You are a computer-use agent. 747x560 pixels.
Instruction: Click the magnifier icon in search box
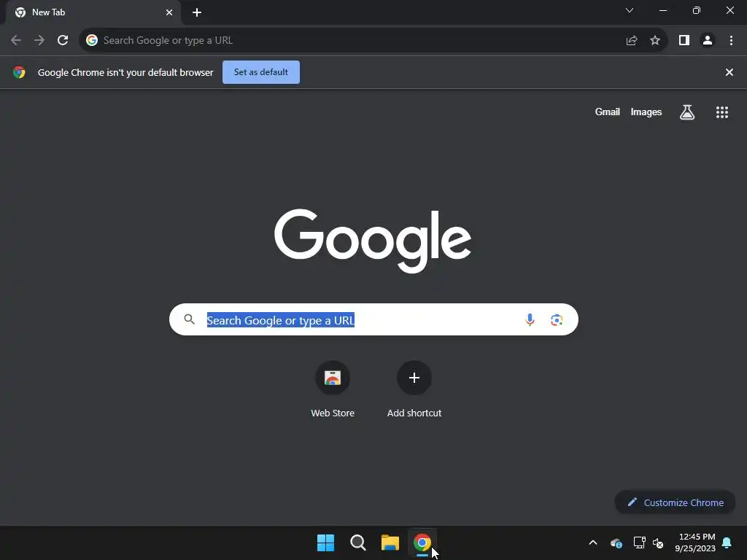[189, 319]
